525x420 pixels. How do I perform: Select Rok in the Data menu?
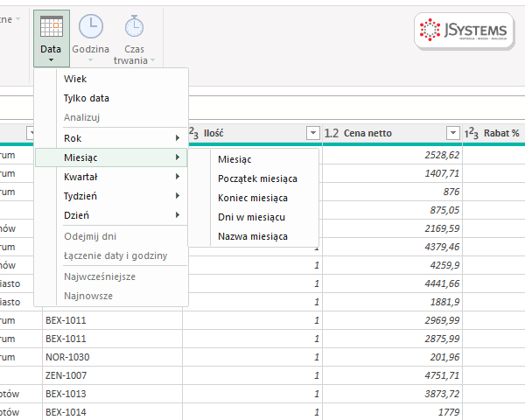[x=111, y=138]
